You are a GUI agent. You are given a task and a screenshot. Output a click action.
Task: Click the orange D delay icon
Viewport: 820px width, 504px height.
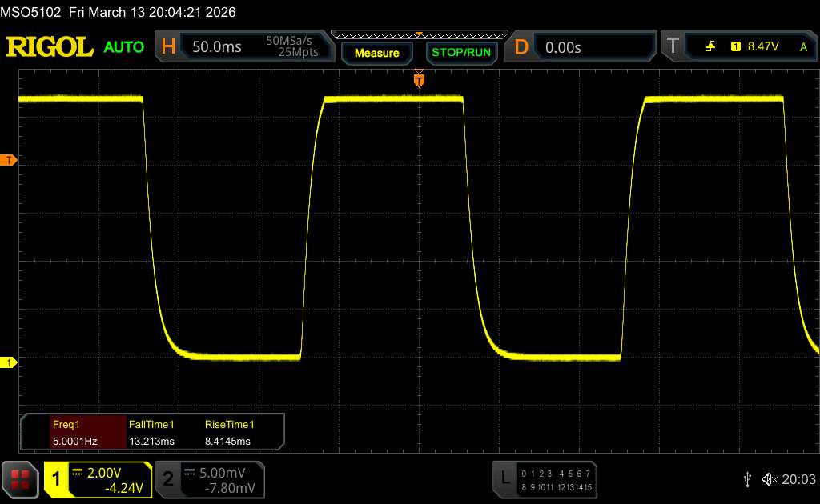pyautogui.click(x=521, y=47)
